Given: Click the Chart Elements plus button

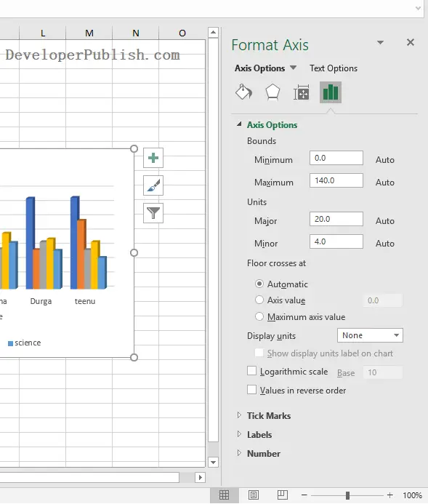Looking at the screenshot, I should pyautogui.click(x=153, y=158).
